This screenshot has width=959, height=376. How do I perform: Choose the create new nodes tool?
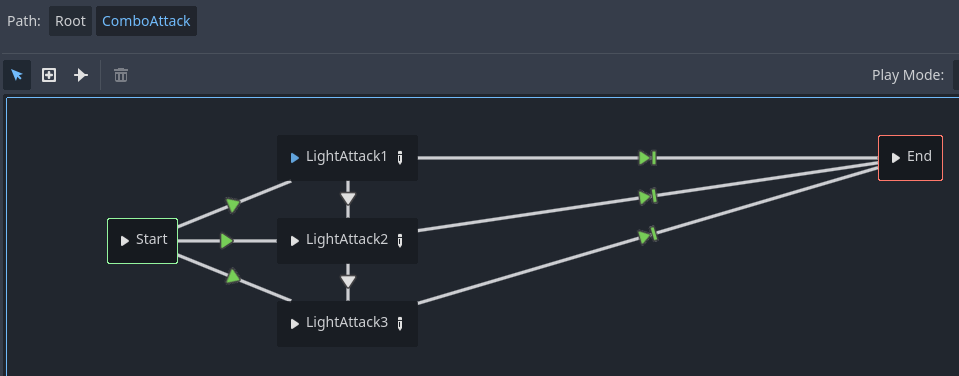(x=49, y=75)
